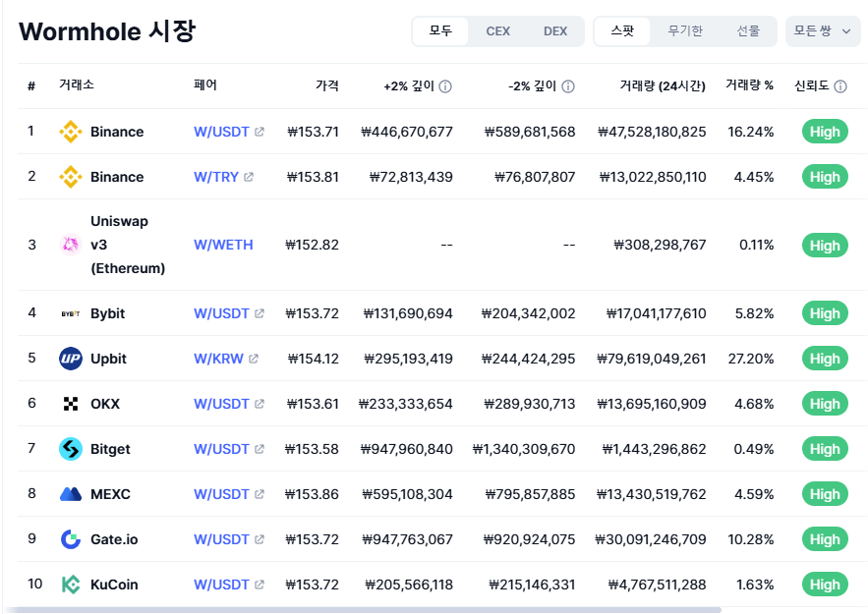Open the KuCoin exchange name link
This screenshot has height=614, width=868.
[x=114, y=585]
